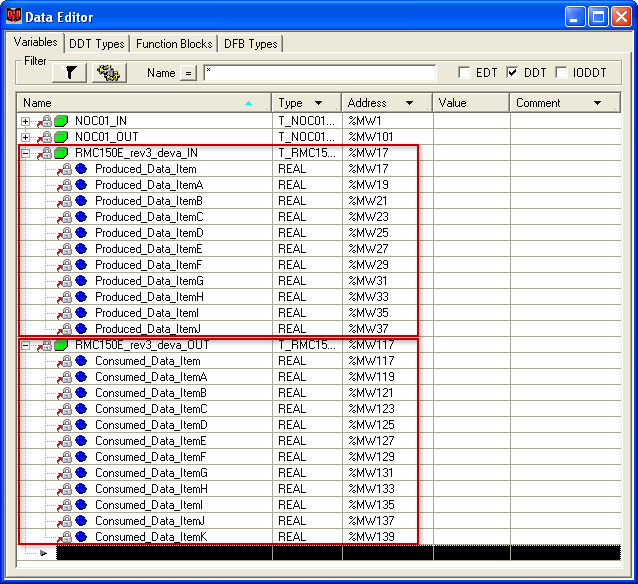Click blue variable icon of Produced_Data_ItemC
The width and height of the screenshot is (638, 584).
(x=81, y=217)
